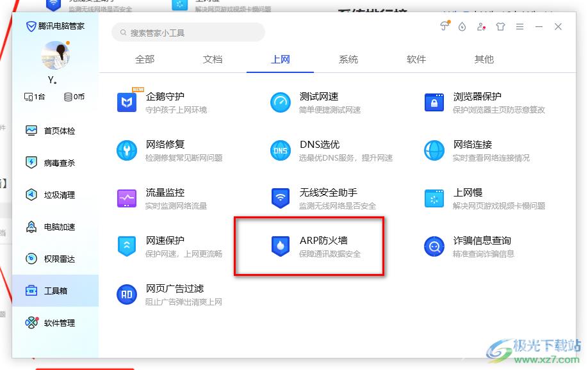Open the ARP防火墙 tool icon
The image size is (588, 370).
[281, 246]
